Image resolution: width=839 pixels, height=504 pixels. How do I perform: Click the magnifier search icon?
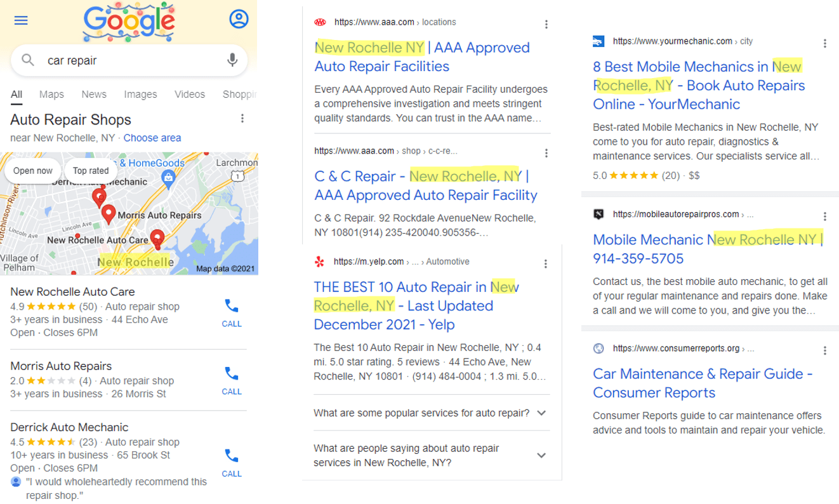click(x=28, y=60)
